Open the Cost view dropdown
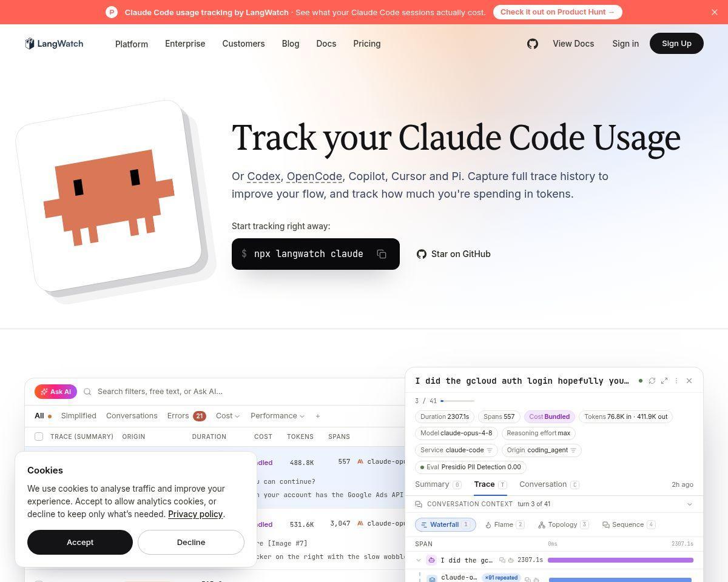Viewport: 728px width, 582px height. point(227,416)
